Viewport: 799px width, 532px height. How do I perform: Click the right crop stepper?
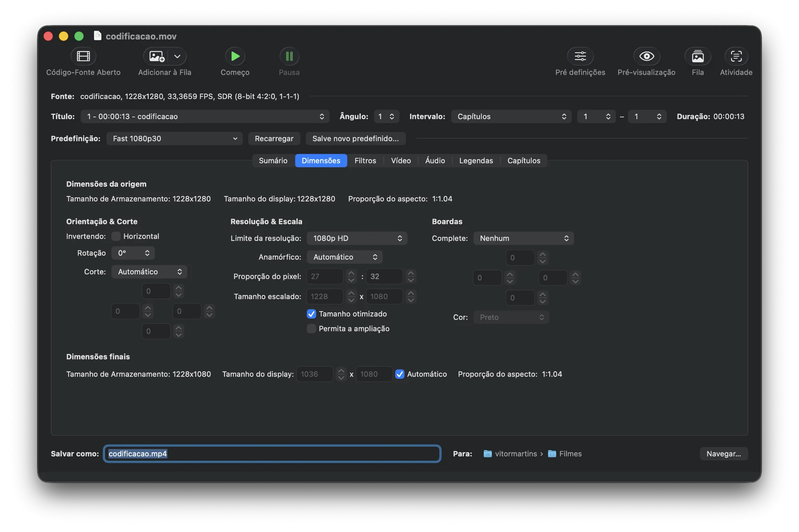coord(209,311)
